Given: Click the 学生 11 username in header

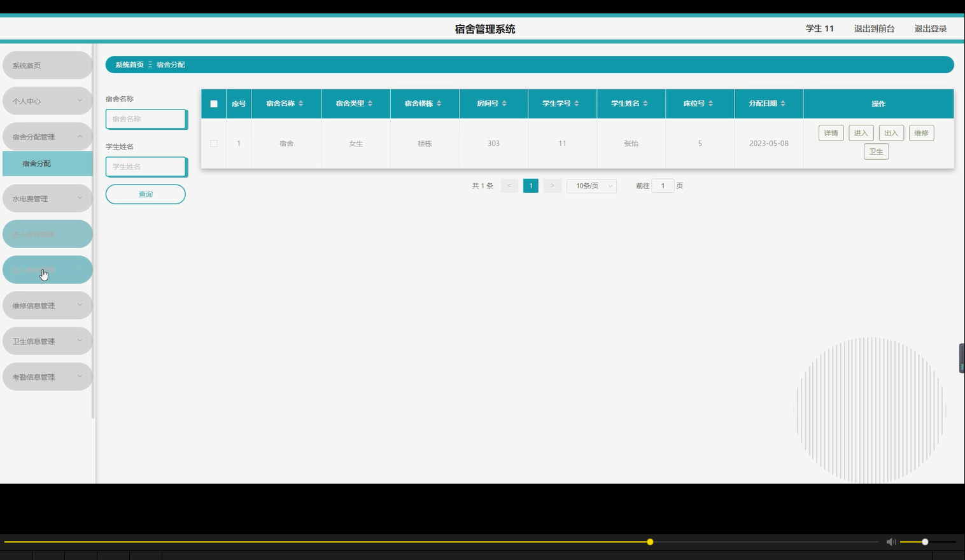Looking at the screenshot, I should 819,29.
